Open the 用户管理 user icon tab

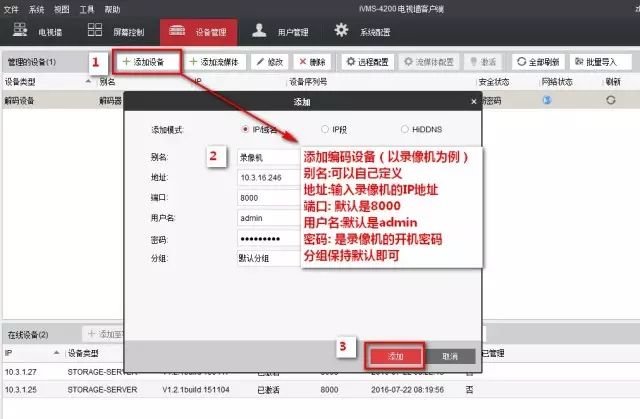[x=281, y=31]
